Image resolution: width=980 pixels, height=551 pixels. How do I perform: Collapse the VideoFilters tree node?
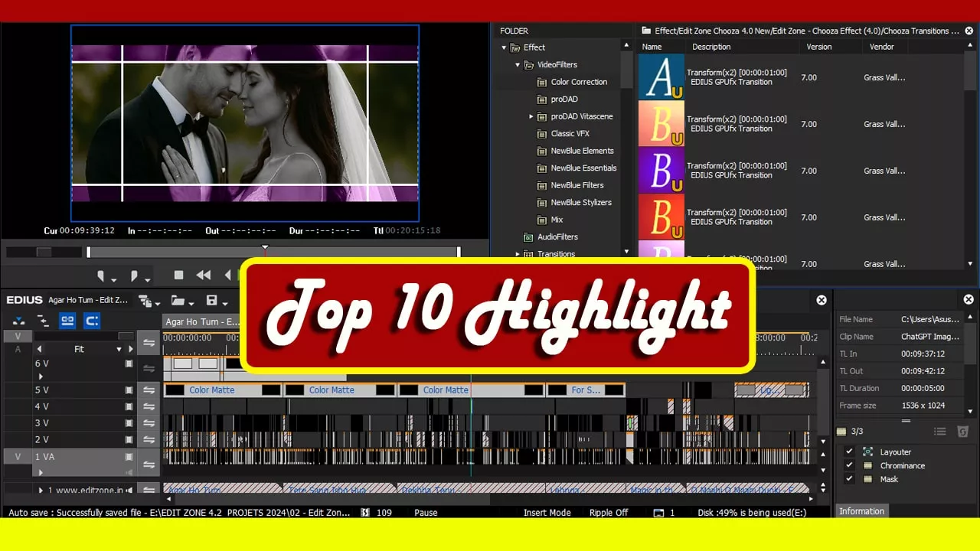(518, 65)
